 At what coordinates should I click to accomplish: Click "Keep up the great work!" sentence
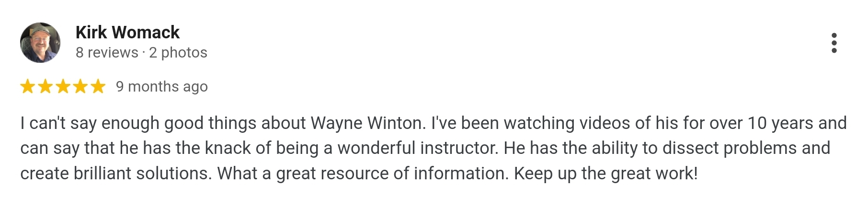tap(606, 174)
